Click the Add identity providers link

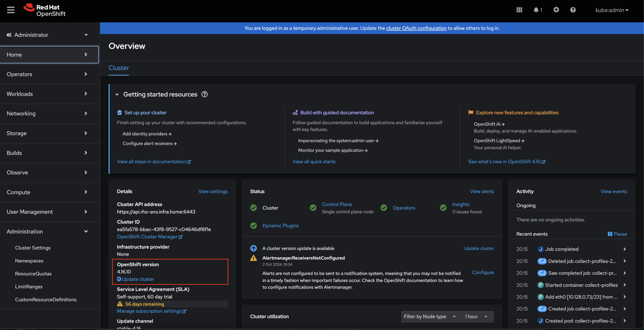click(147, 134)
